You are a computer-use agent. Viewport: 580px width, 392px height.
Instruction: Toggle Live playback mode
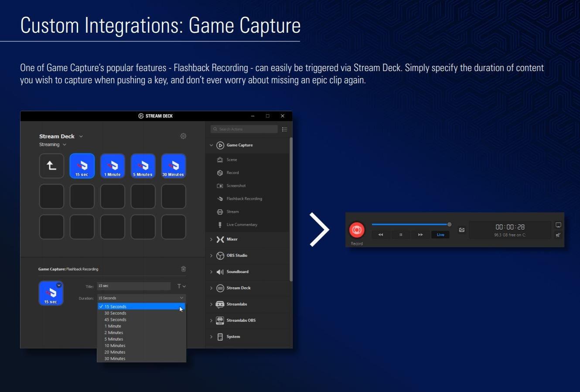click(x=440, y=235)
